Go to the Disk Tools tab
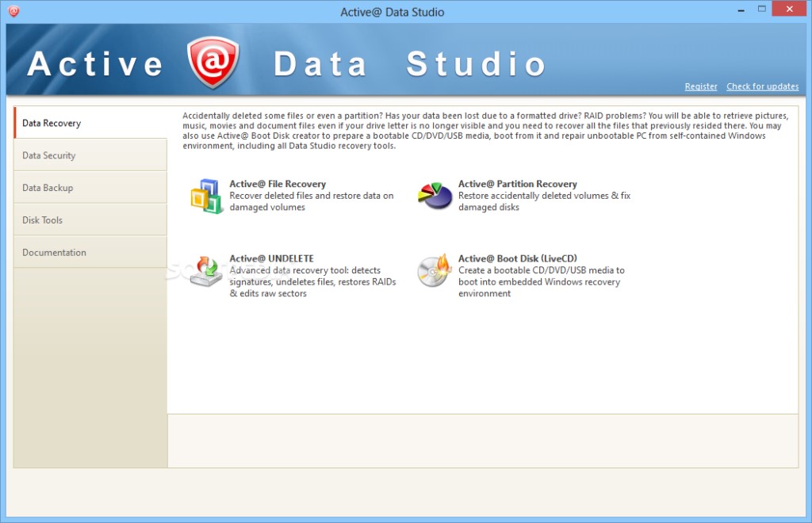 pos(90,220)
